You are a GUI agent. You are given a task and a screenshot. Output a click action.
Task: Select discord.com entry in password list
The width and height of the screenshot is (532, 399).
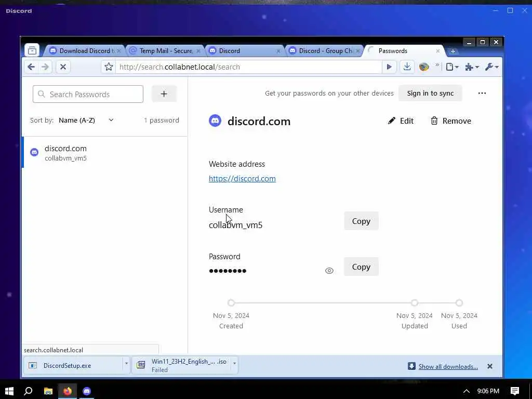[x=105, y=153]
